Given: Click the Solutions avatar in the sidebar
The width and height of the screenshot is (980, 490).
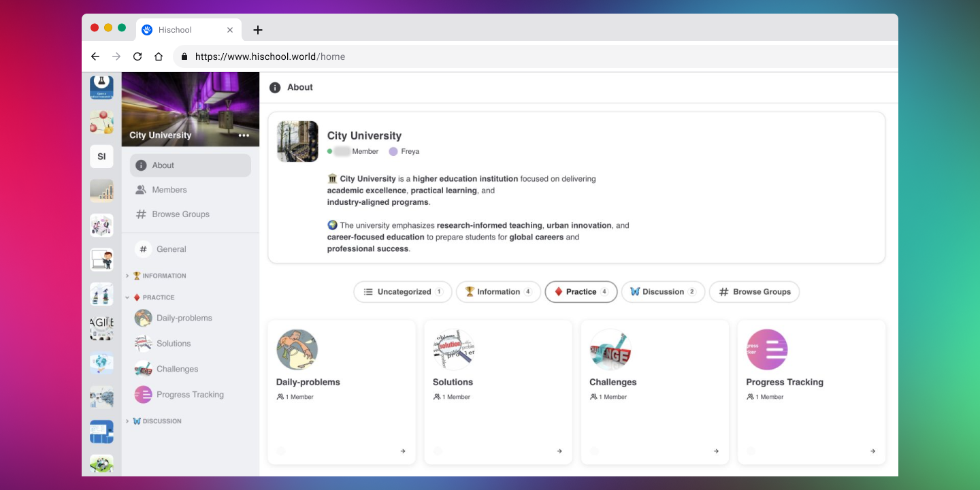Looking at the screenshot, I should (143, 344).
